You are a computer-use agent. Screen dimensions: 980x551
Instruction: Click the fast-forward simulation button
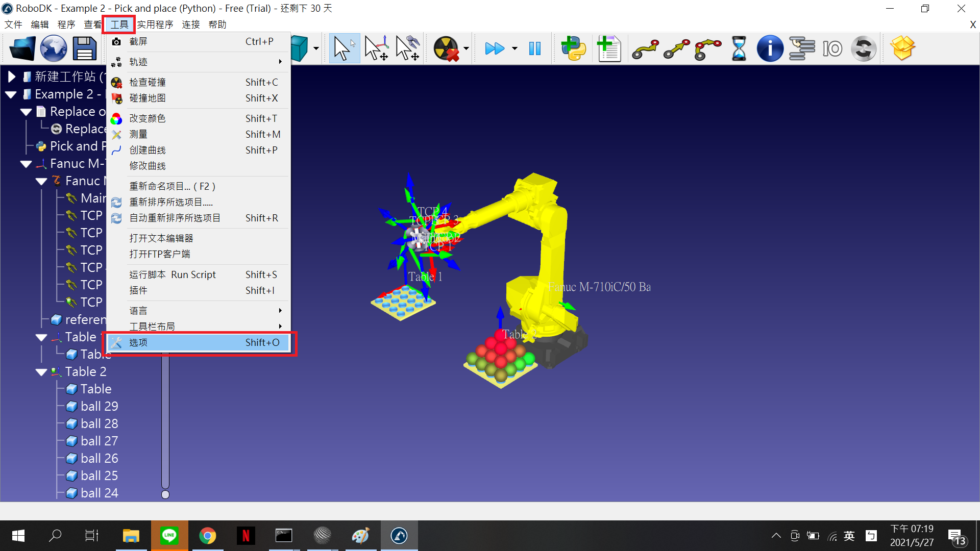(x=494, y=48)
